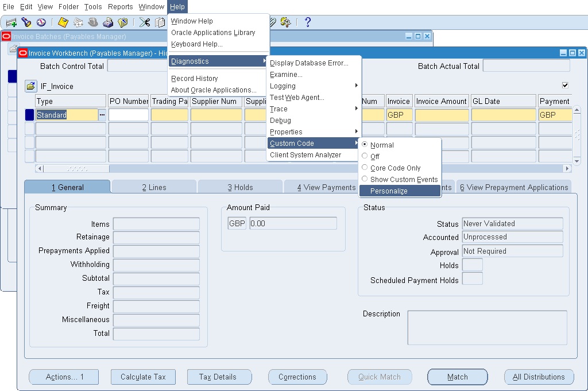
Task: Open the Custom Code submenu entry
Action: [314, 143]
